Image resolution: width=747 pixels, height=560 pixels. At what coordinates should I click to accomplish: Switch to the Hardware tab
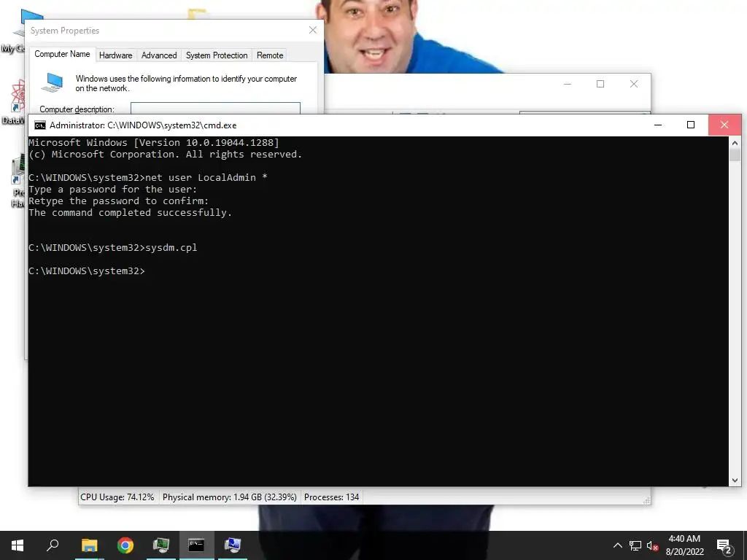(x=116, y=55)
